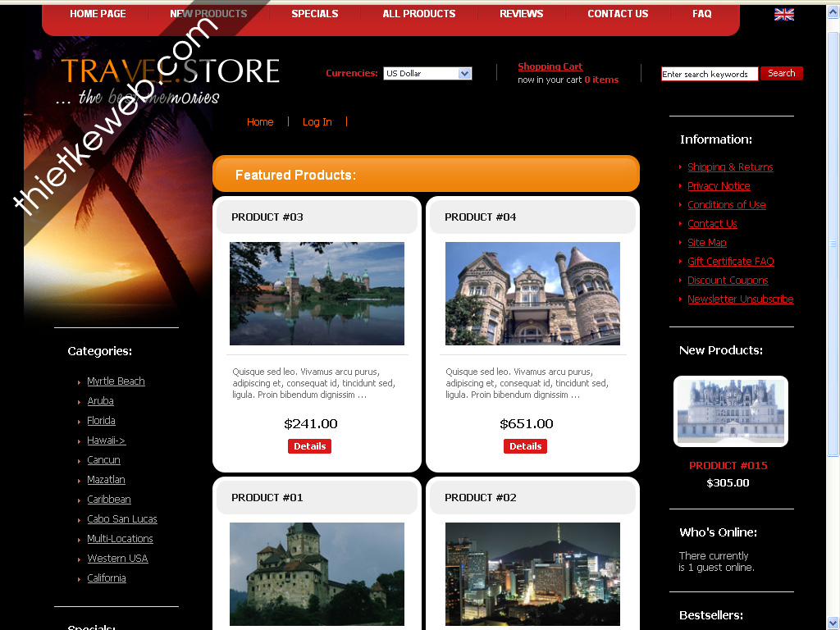Click the scrollbar down arrow
This screenshot has width=840, height=630.
pos(833,622)
